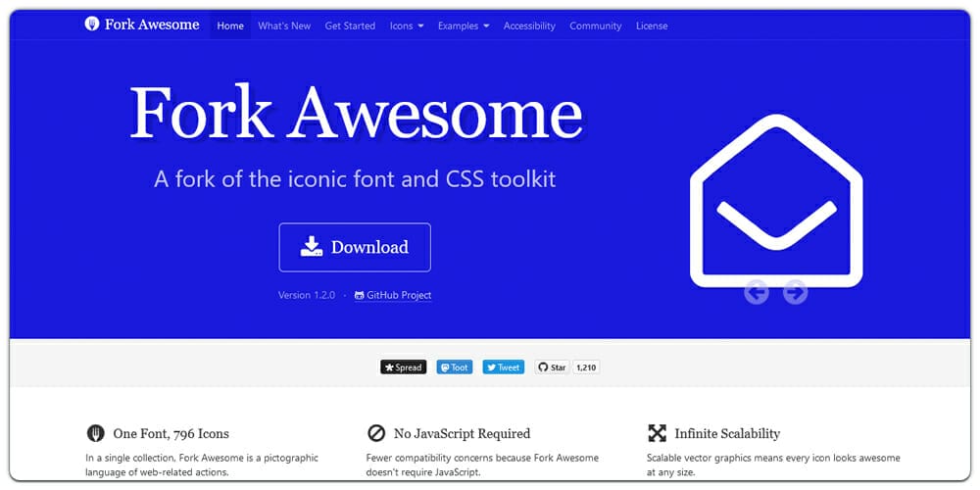Click the 1,210 star count

586,367
